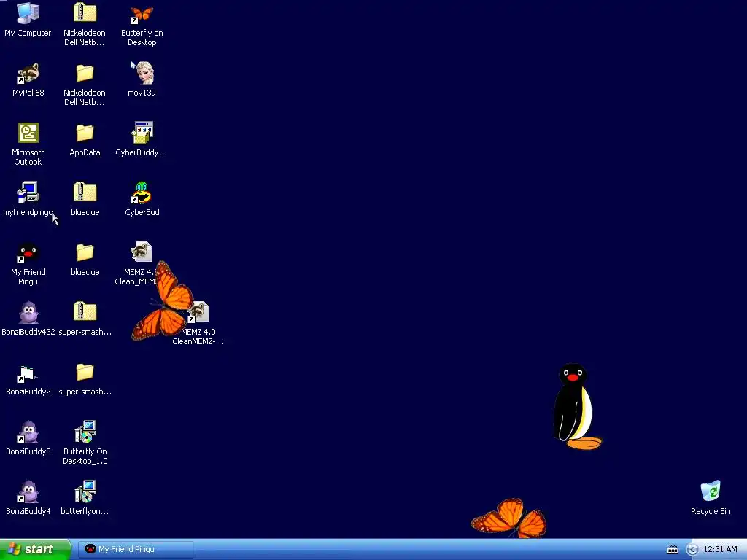Select the Microsoft Outlook icon
The height and width of the screenshot is (560, 747).
28,133
